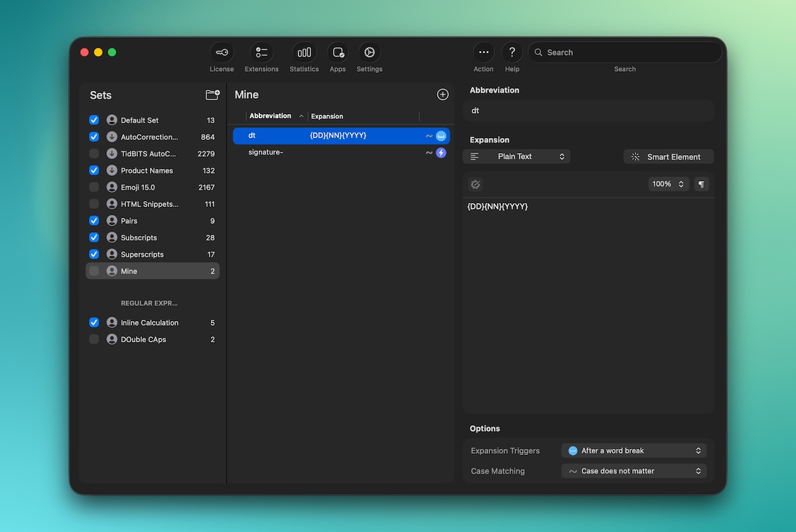Screen dimensions: 796x532
Task: Click the Smart Element button
Action: [x=668, y=157]
